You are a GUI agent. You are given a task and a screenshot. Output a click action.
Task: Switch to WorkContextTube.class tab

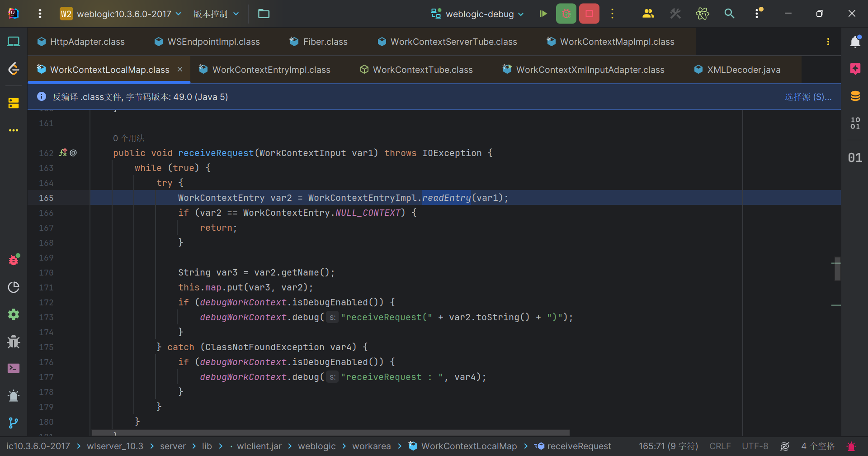coord(416,70)
